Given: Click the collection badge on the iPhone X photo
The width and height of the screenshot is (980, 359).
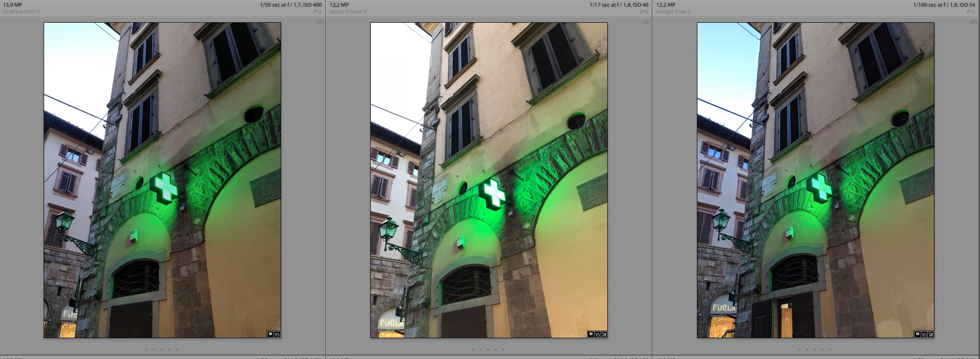Looking at the screenshot, I should pyautogui.click(x=597, y=334).
